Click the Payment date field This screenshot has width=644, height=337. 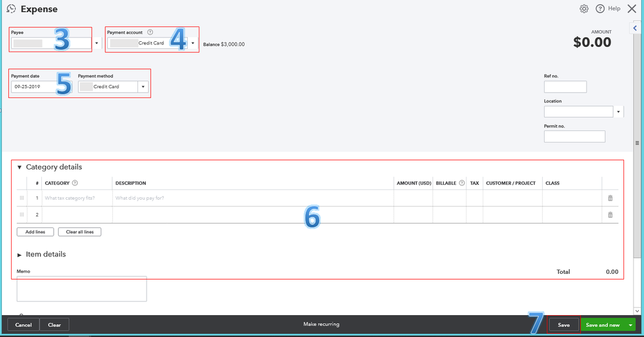(x=41, y=86)
